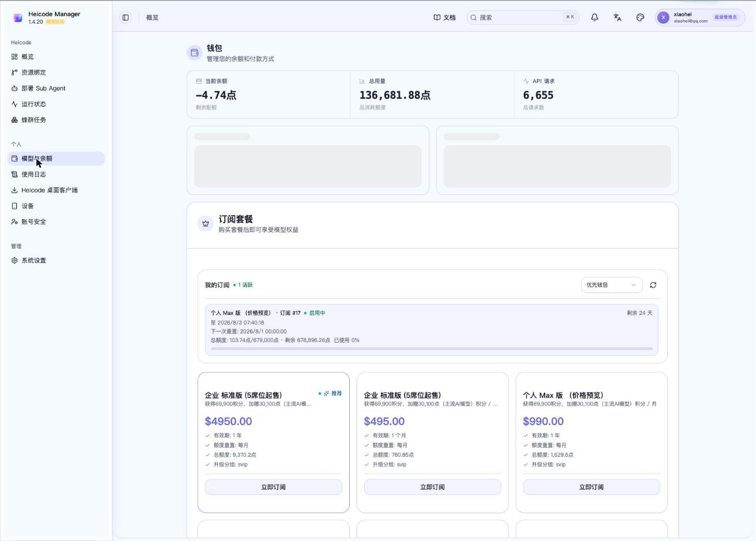Click the 启用中 status on 订阅 #17
Viewport: 756px width, 541px height.
[315, 313]
